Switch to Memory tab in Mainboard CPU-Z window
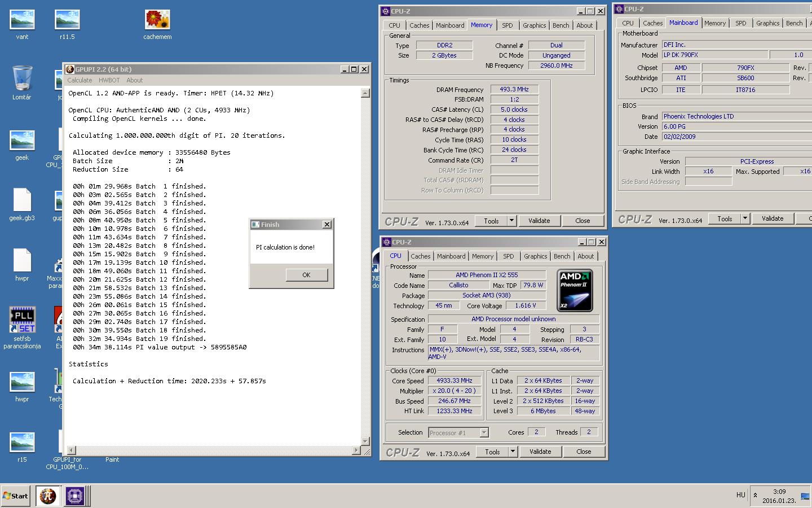 tap(714, 23)
